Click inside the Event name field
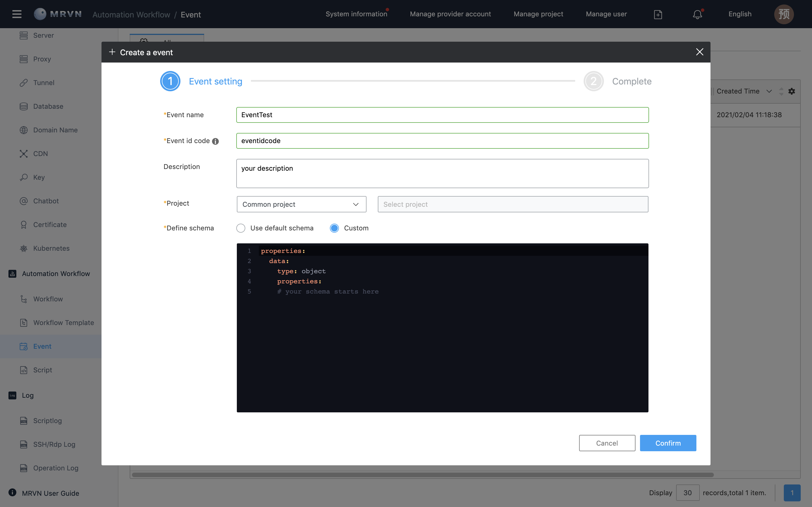Screen dimensions: 812x507 442,115
